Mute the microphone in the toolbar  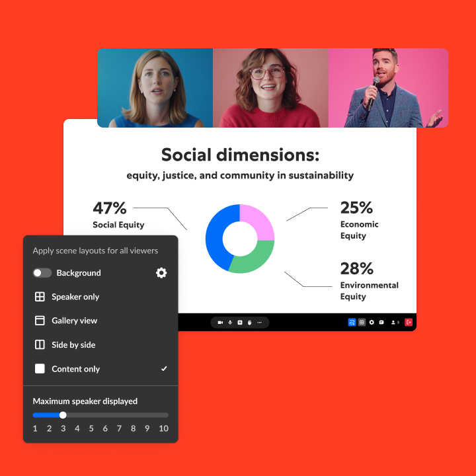coord(230,323)
